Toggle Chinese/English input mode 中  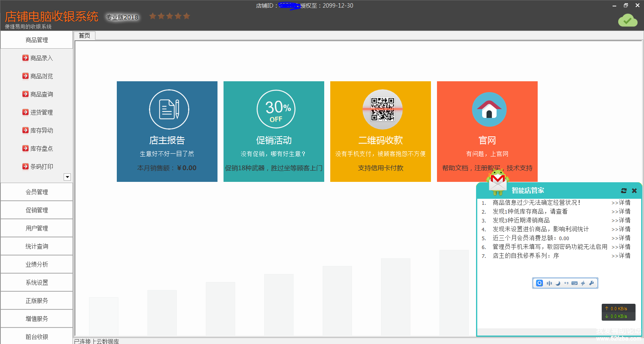(x=549, y=283)
